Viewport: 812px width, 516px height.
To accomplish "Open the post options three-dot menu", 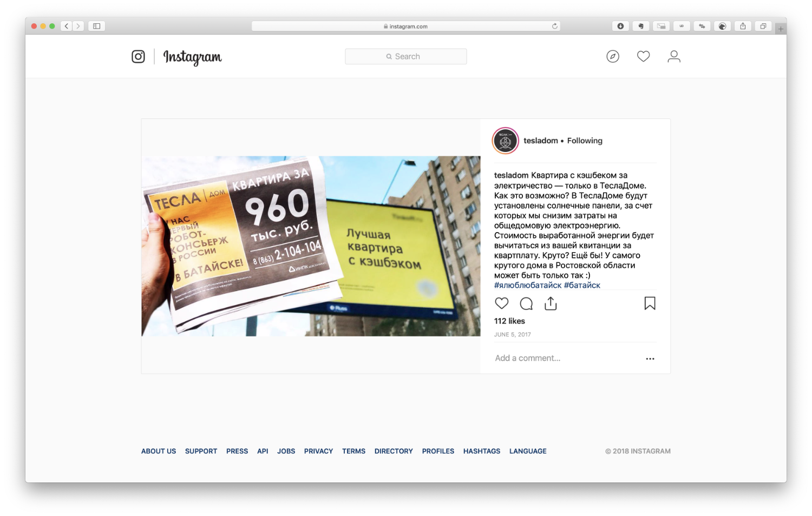I will (x=650, y=359).
